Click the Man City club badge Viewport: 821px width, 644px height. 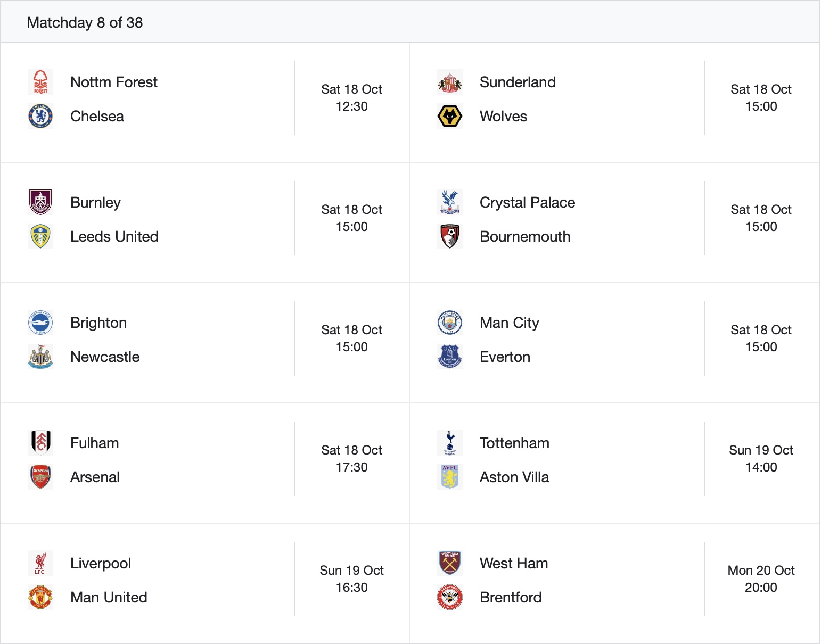pos(450,323)
